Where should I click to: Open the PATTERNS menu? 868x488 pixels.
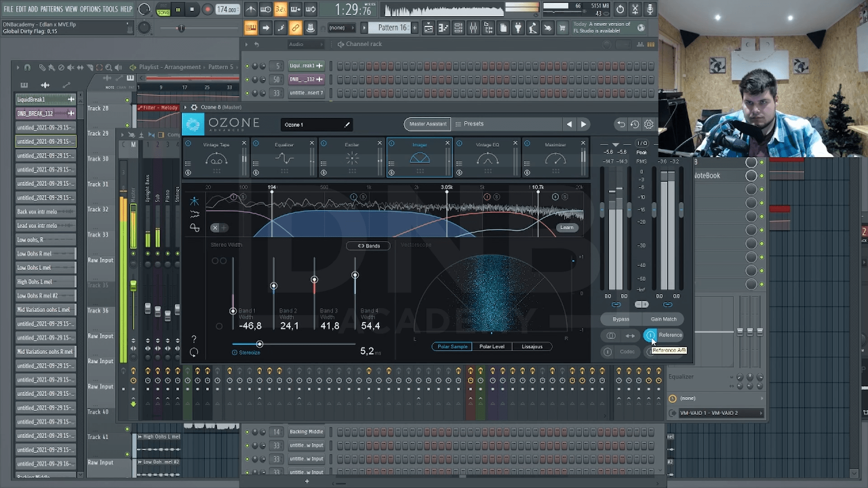click(52, 9)
